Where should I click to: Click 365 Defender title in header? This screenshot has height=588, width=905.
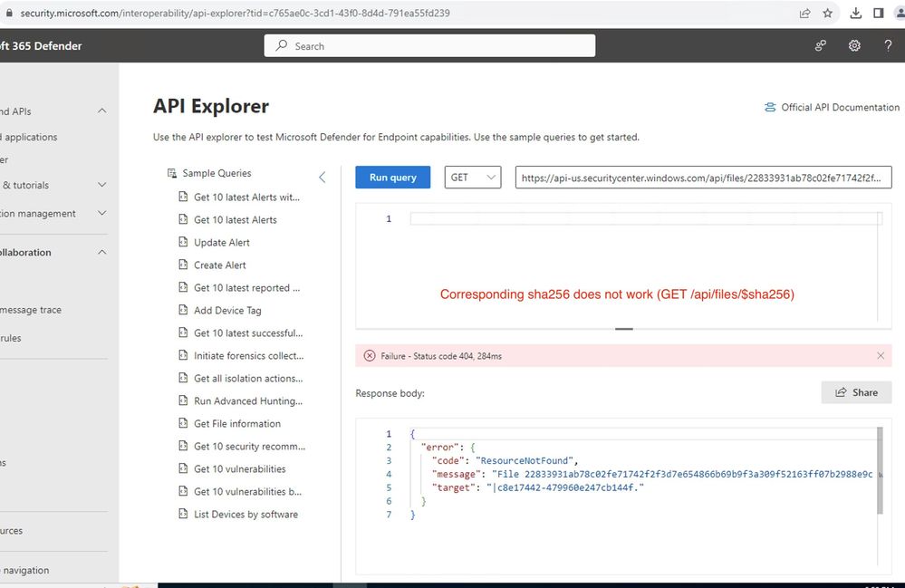point(41,45)
